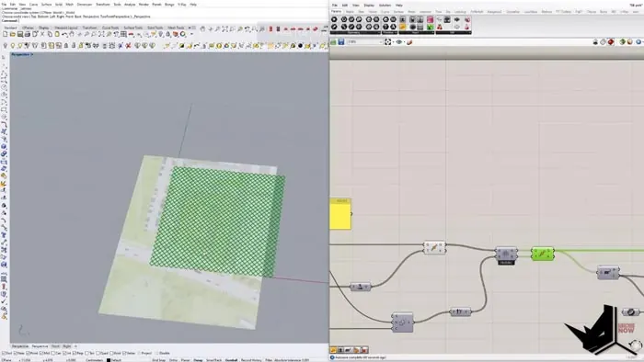Expand the Geometry section bar in Params tab

click(355, 32)
